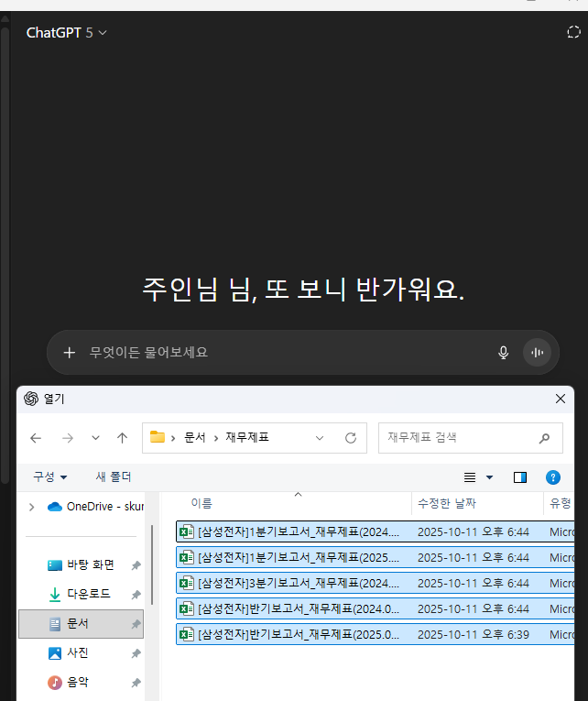Screen dimensions: 588x701
Task: Click Excel icon of 반기보고서 2025 file
Action: (186, 634)
